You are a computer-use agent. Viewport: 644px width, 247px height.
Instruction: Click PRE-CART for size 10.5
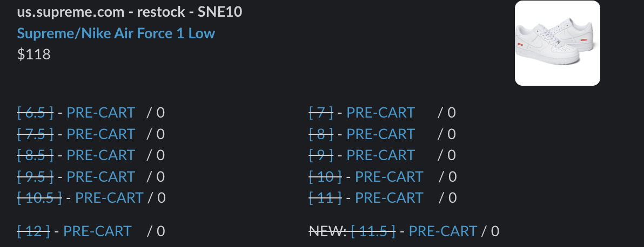pos(109,198)
